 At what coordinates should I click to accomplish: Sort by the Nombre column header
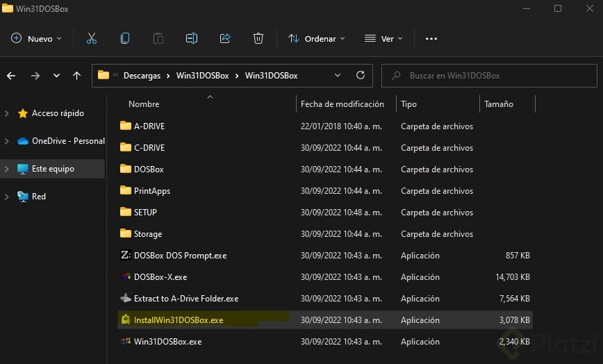pos(144,104)
